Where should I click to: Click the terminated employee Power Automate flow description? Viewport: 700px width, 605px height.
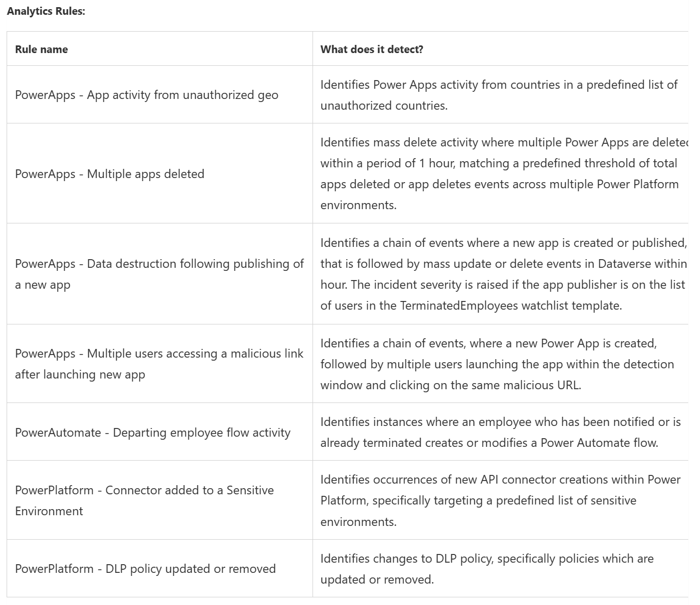(500, 433)
